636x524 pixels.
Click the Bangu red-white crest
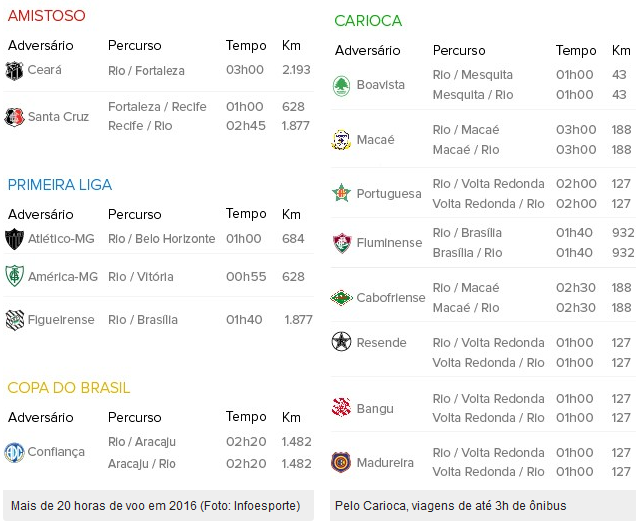341,407
